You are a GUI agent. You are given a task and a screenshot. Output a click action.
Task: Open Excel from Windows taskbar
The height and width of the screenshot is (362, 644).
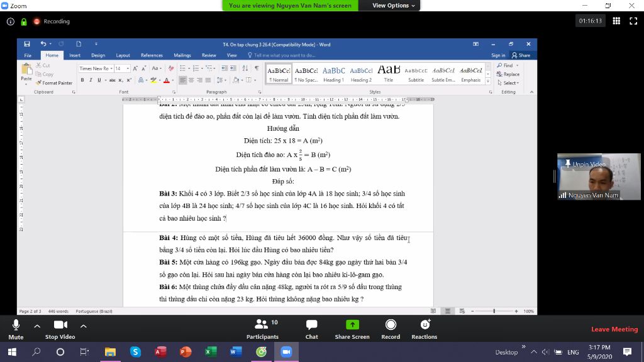pos(211,352)
